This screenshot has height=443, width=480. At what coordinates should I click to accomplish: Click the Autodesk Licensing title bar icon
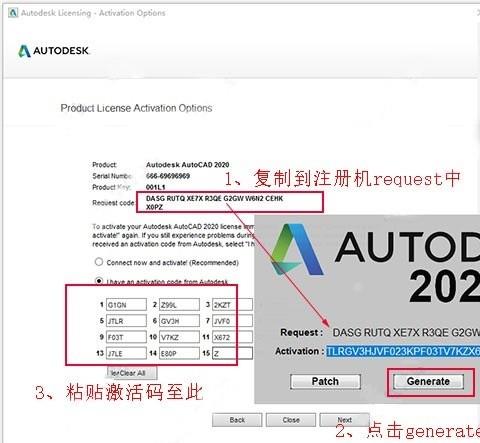(x=13, y=13)
